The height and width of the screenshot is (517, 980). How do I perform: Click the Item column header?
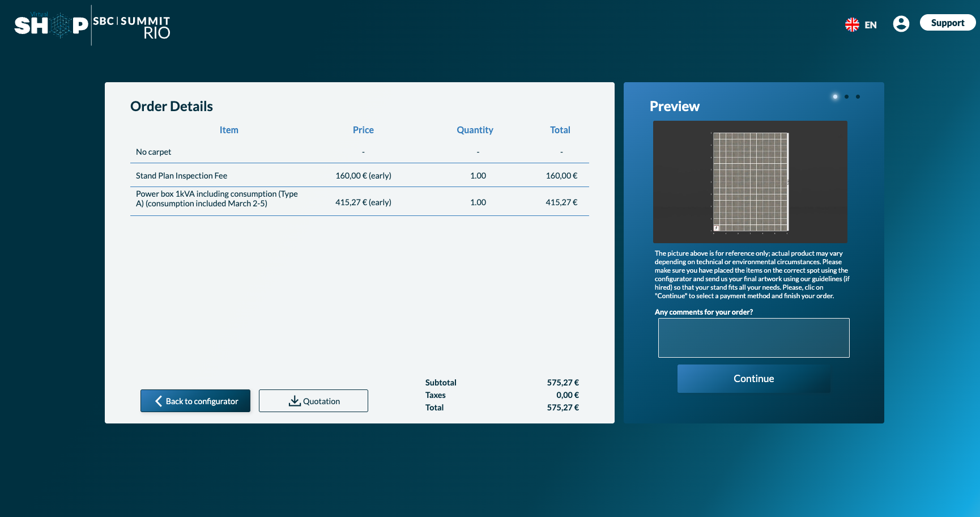(x=229, y=130)
